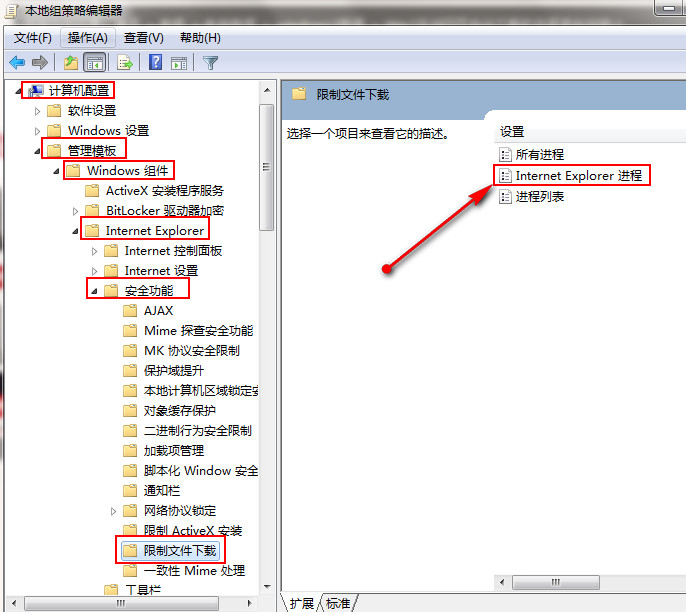Click tree pane vertical scrollbar thumb
Image resolution: width=686 pixels, height=612 pixels.
point(266,167)
